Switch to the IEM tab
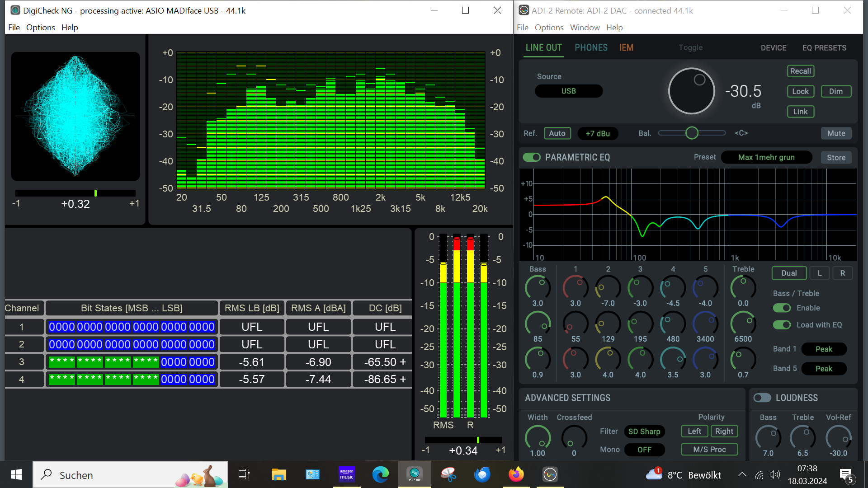The image size is (868, 488). [x=626, y=48]
